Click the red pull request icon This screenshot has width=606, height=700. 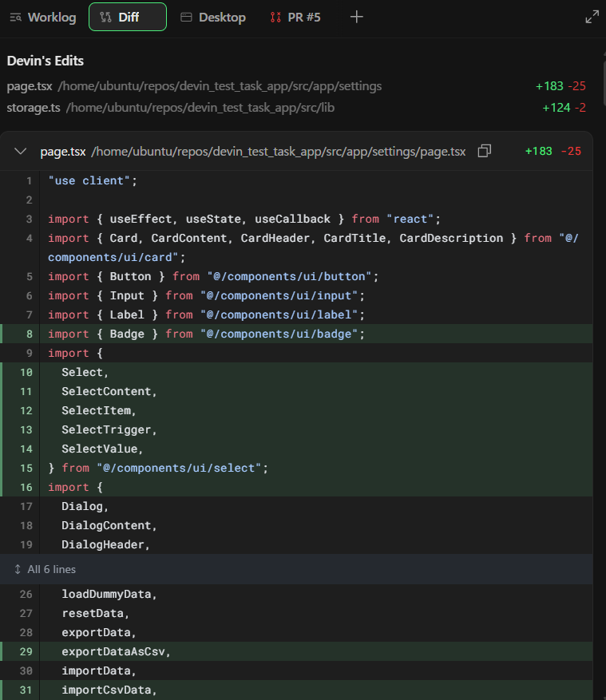coord(275,17)
